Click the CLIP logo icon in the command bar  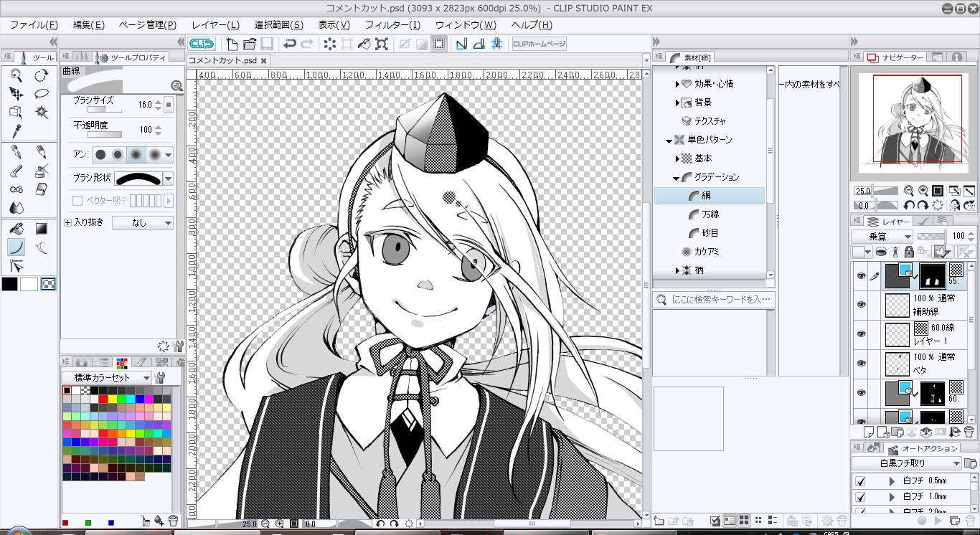[202, 44]
